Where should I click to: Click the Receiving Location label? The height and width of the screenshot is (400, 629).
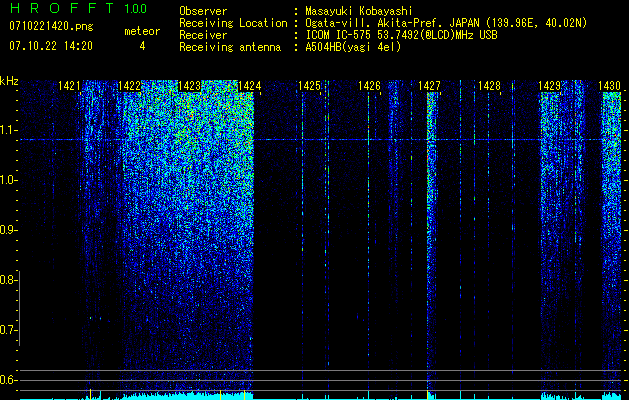click(233, 23)
